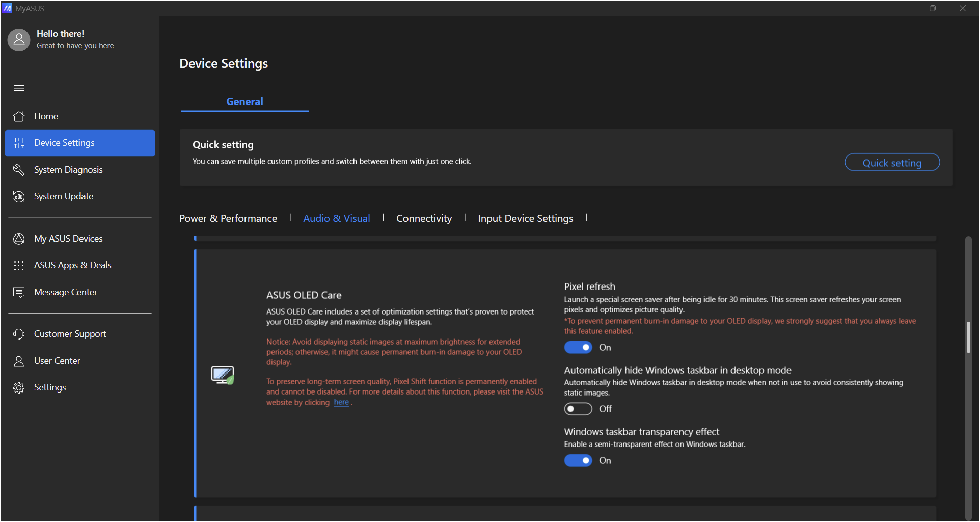
Task: Open User Center page
Action: [80, 361]
